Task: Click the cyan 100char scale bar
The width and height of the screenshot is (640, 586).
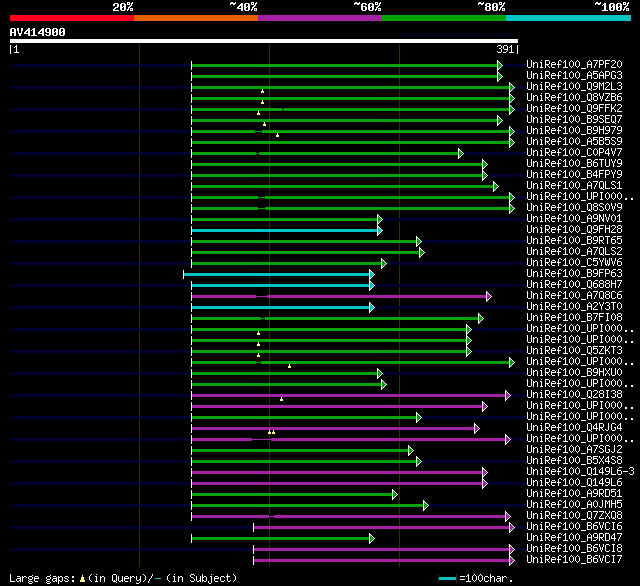Action: tap(447, 578)
